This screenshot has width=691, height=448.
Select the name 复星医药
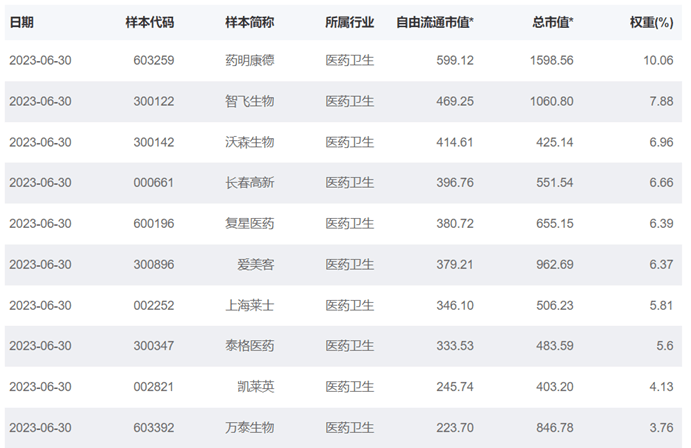[250, 224]
